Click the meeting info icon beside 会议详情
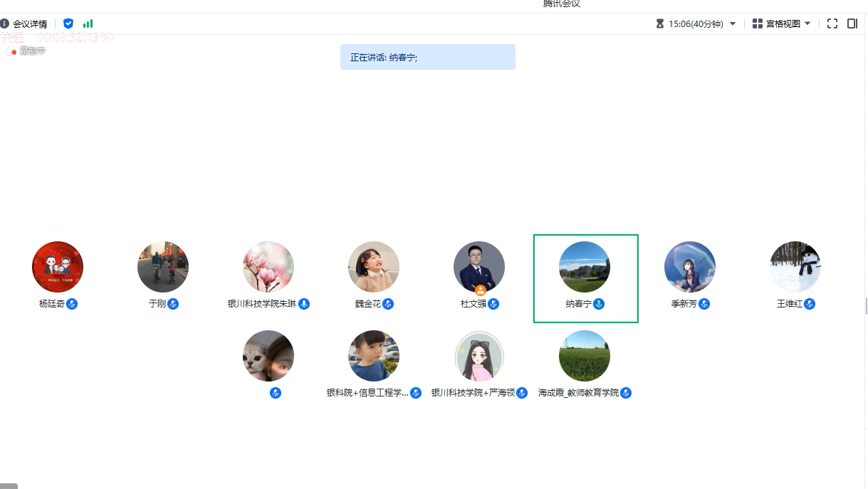The height and width of the screenshot is (489, 868). tap(5, 23)
